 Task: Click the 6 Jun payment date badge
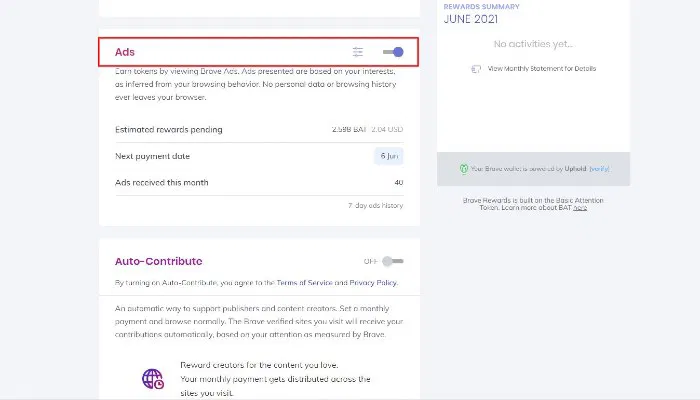click(388, 156)
